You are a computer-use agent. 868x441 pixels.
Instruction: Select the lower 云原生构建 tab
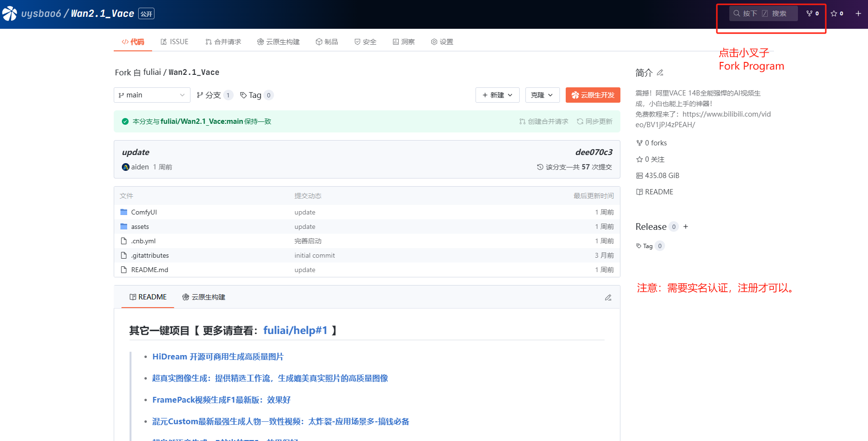click(x=203, y=297)
